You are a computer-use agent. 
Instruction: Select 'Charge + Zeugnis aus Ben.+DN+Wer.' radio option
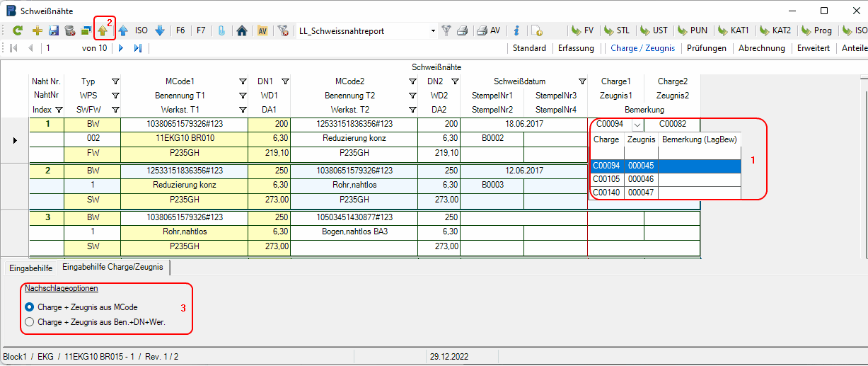pos(30,322)
